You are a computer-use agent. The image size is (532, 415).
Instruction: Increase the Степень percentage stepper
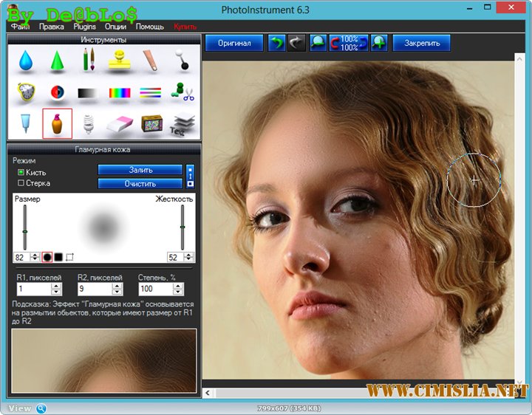(178, 285)
